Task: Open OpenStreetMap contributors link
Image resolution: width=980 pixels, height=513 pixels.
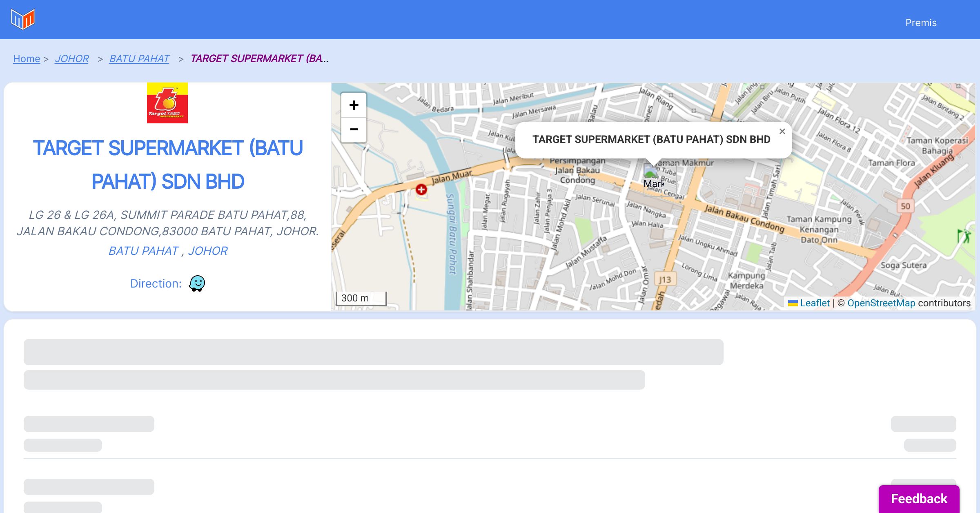Action: click(x=881, y=303)
